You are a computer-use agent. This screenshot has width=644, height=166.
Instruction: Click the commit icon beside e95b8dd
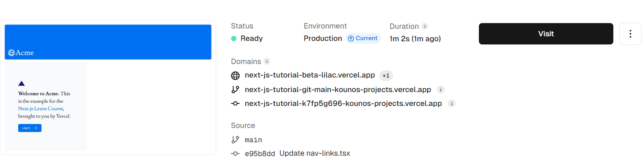[235, 154]
